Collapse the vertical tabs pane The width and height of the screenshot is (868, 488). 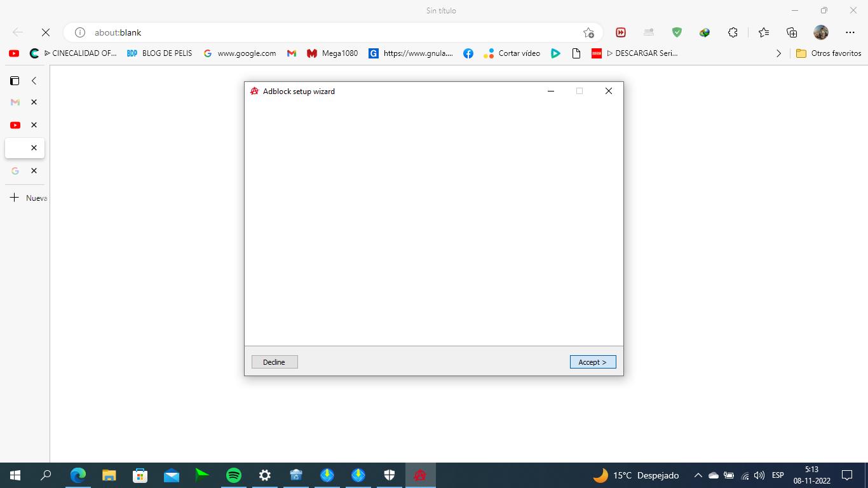point(34,81)
